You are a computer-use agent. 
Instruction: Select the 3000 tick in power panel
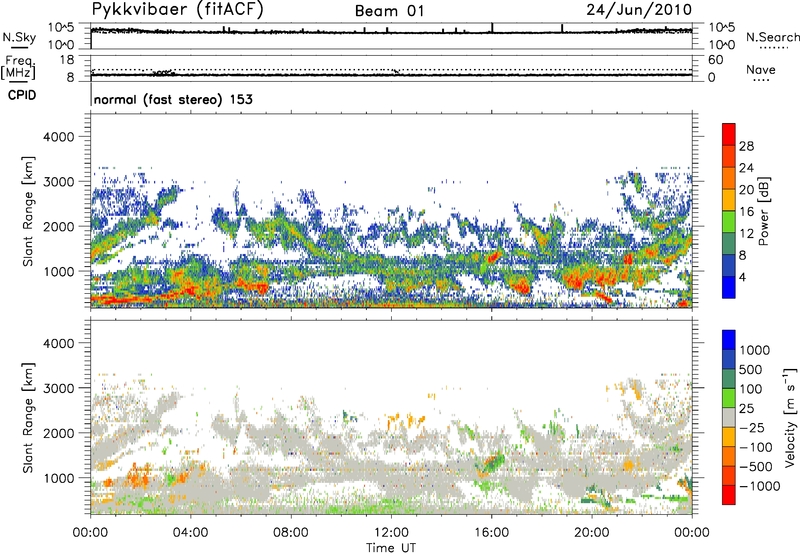point(58,182)
